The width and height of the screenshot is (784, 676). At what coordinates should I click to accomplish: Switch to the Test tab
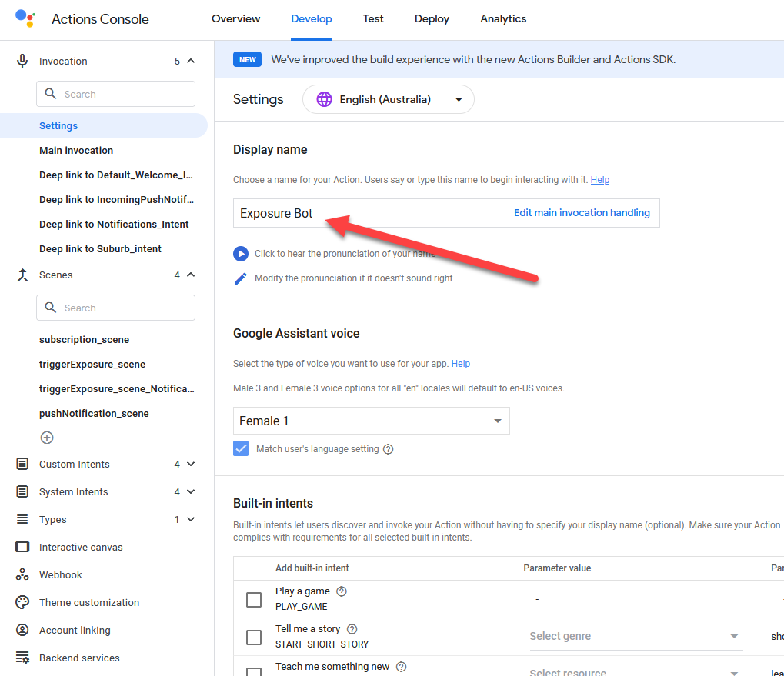click(x=373, y=19)
